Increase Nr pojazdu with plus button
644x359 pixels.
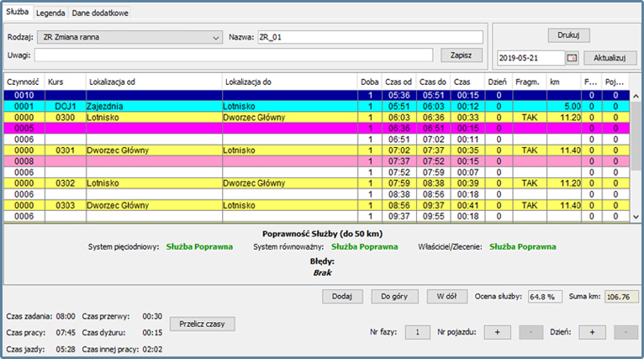pos(498,332)
